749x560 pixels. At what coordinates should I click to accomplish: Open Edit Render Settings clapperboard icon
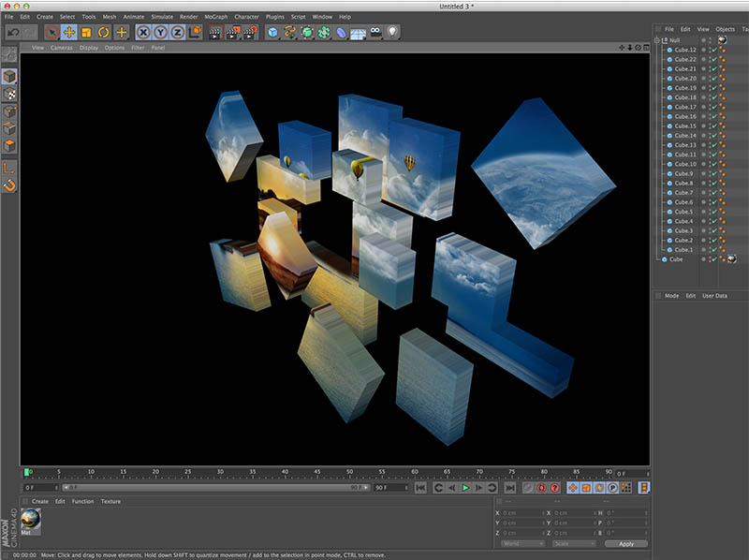(250, 33)
